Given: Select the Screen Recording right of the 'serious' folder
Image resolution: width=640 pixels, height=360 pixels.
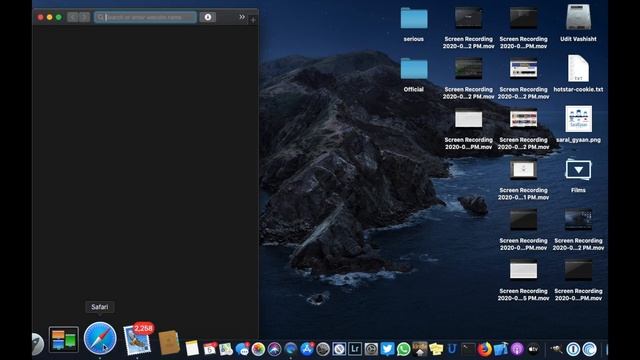Looking at the screenshot, I should pos(469,18).
